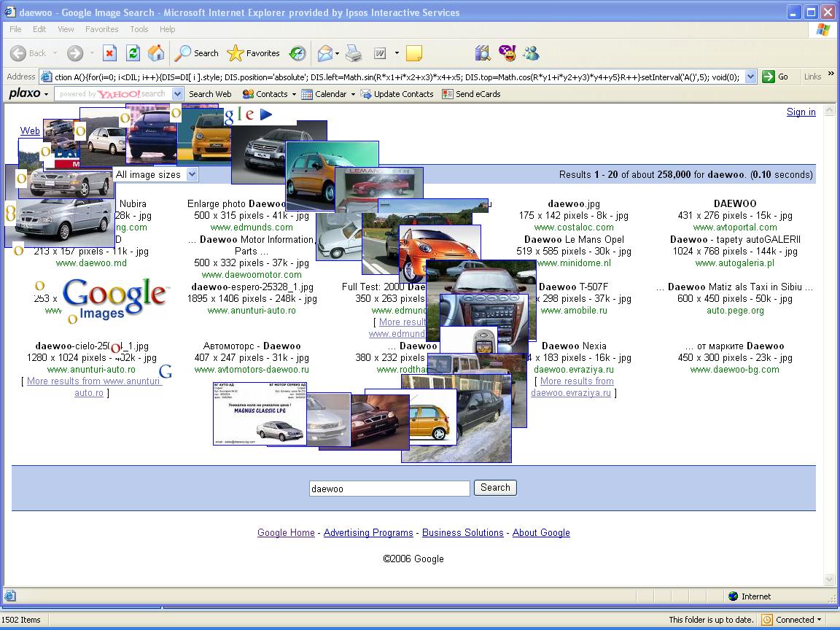The image size is (840, 630).
Task: Open the About Google link
Action: (x=541, y=532)
